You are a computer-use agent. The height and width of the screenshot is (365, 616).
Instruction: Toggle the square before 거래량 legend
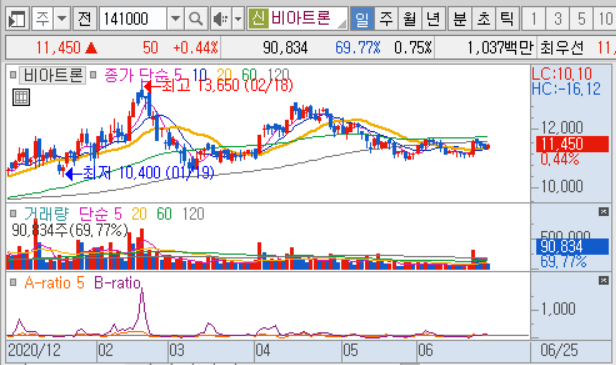(13, 213)
